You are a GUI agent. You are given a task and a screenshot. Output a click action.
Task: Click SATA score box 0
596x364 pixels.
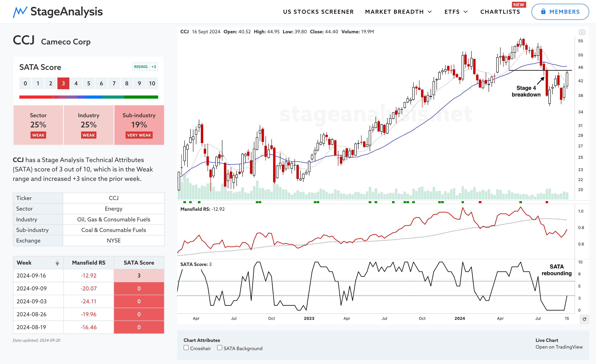point(25,83)
